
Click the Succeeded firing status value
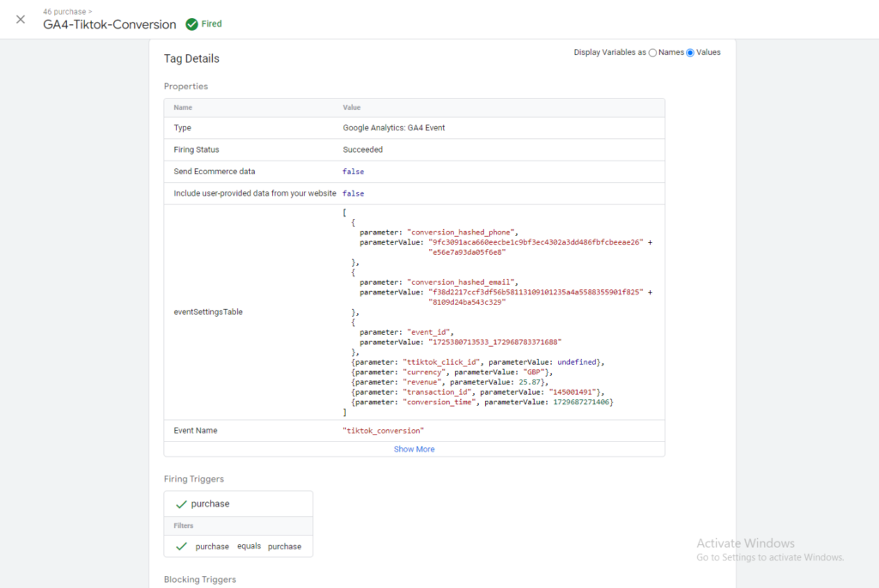[362, 149]
